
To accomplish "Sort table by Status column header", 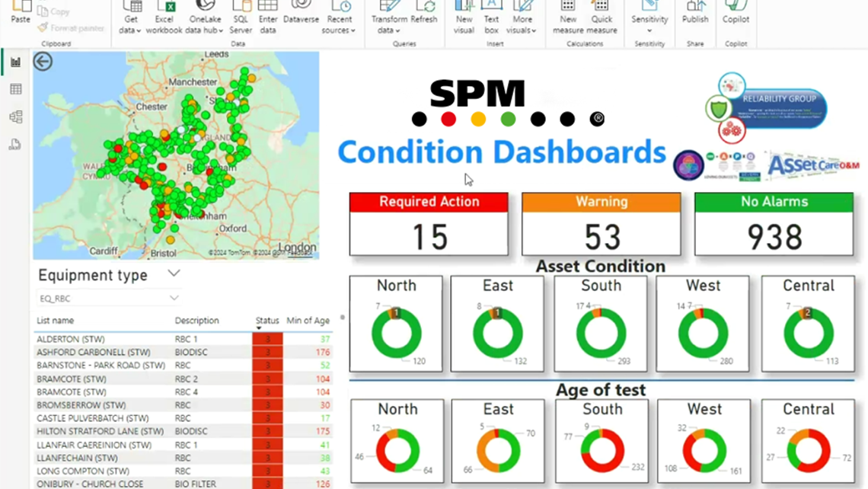I will pos(267,321).
